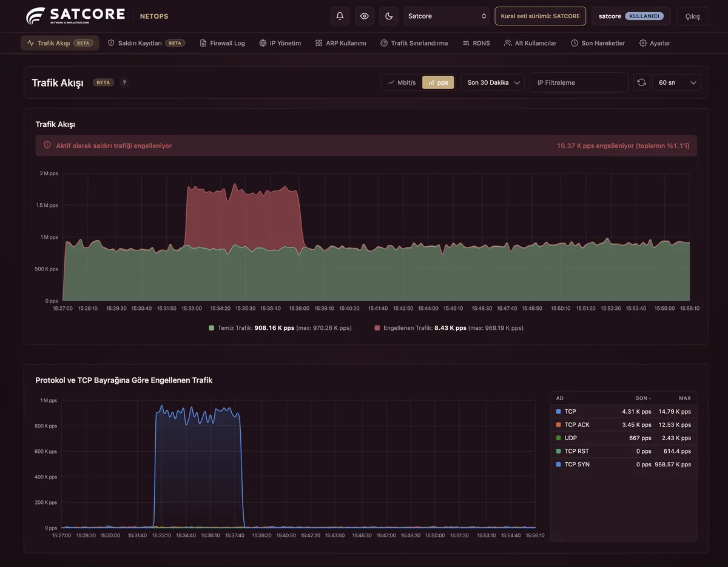The width and height of the screenshot is (728, 567).
Task: Toggle the TCP series color swatch
Action: point(558,412)
